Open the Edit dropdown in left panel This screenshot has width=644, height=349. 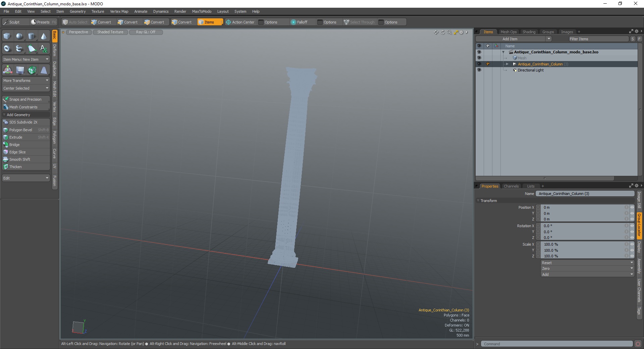26,178
